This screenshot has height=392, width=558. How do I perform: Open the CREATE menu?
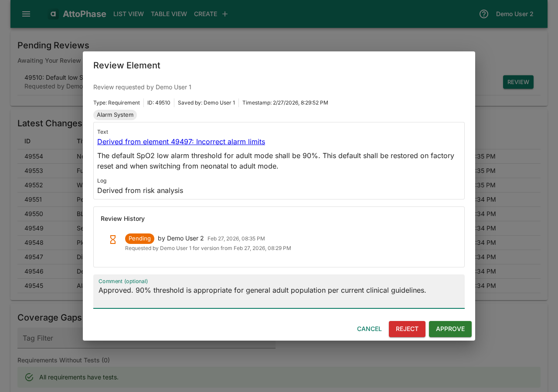(205, 14)
